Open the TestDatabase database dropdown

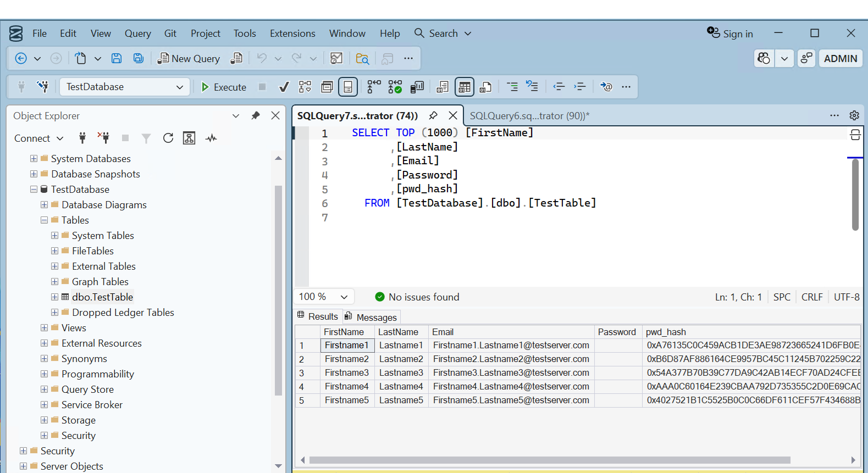click(125, 87)
